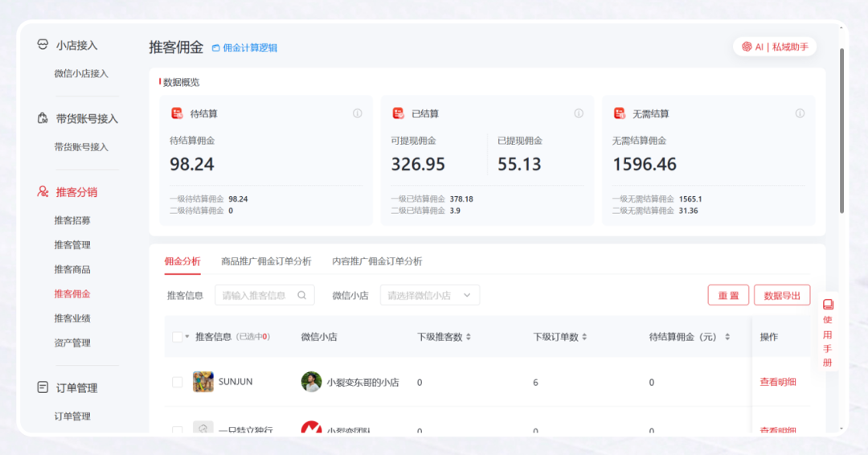Open 订单管理 submenu item
Screen dimensions: 868x455
72,416
